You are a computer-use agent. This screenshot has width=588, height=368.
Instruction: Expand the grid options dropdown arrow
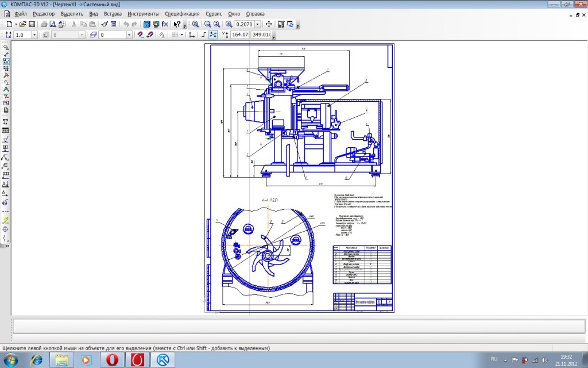point(182,34)
